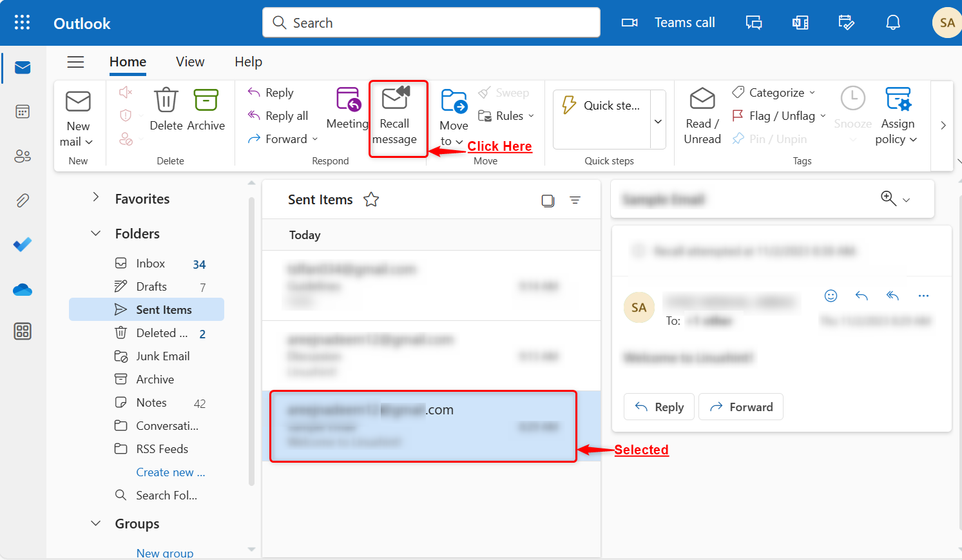Click the Quick step lightning button
Screen dimensions: 962x560
click(602, 106)
